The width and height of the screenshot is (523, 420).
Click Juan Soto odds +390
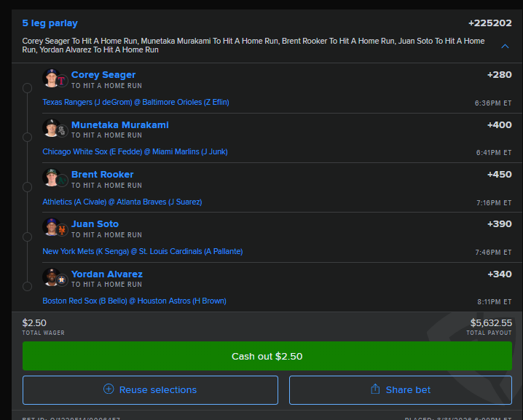pos(499,224)
